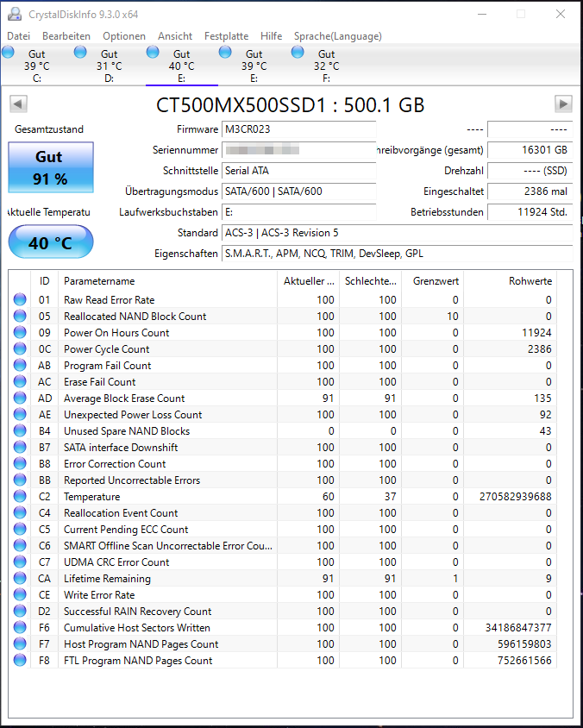
Task: Click the Standard field ACS-3 Revision 5
Action: tap(397, 233)
